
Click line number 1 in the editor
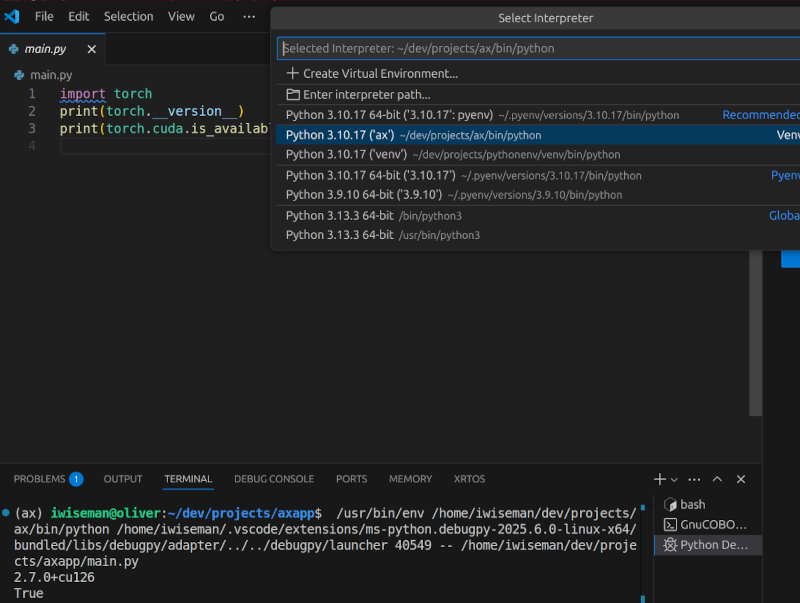click(x=32, y=94)
